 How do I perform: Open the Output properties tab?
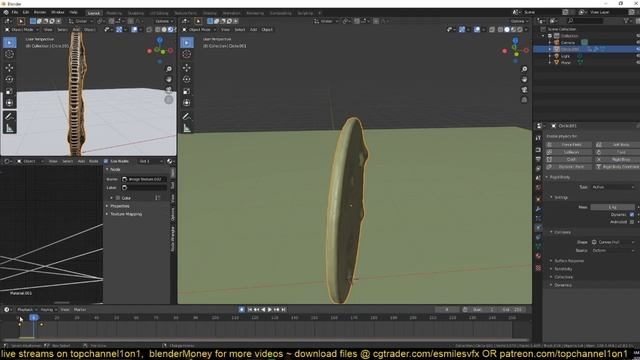[538, 159]
